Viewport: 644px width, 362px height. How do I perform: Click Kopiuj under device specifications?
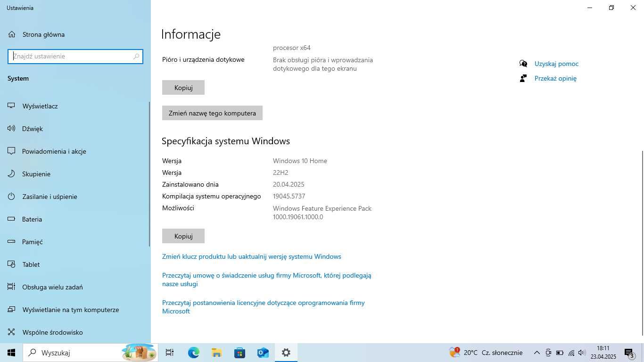183,88
